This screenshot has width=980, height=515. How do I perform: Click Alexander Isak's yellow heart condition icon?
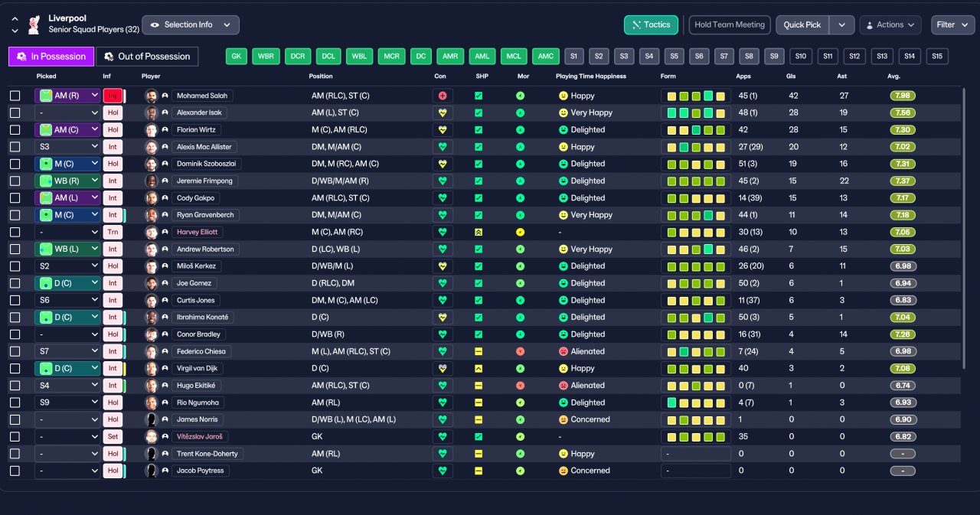click(443, 112)
